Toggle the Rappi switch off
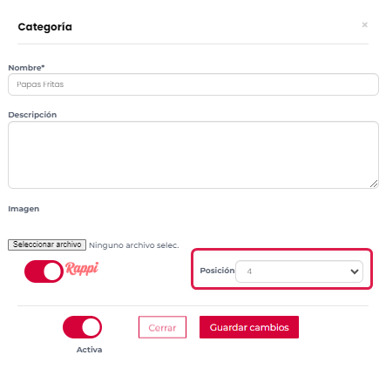 (44, 272)
